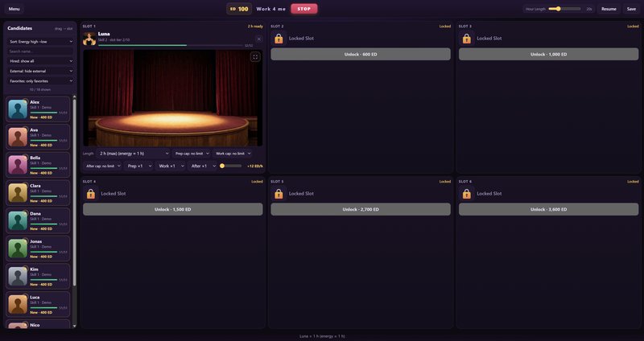This screenshot has height=341, width=644.
Task: Click the 'Work 4 me' title
Action: [271, 9]
